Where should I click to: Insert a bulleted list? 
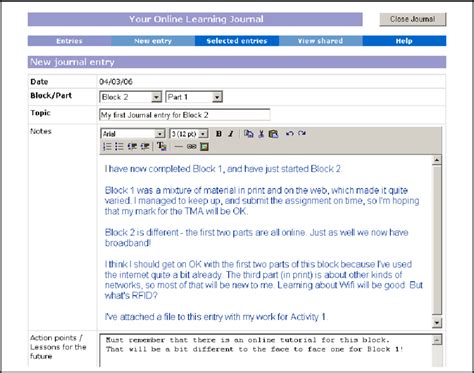pos(119,146)
